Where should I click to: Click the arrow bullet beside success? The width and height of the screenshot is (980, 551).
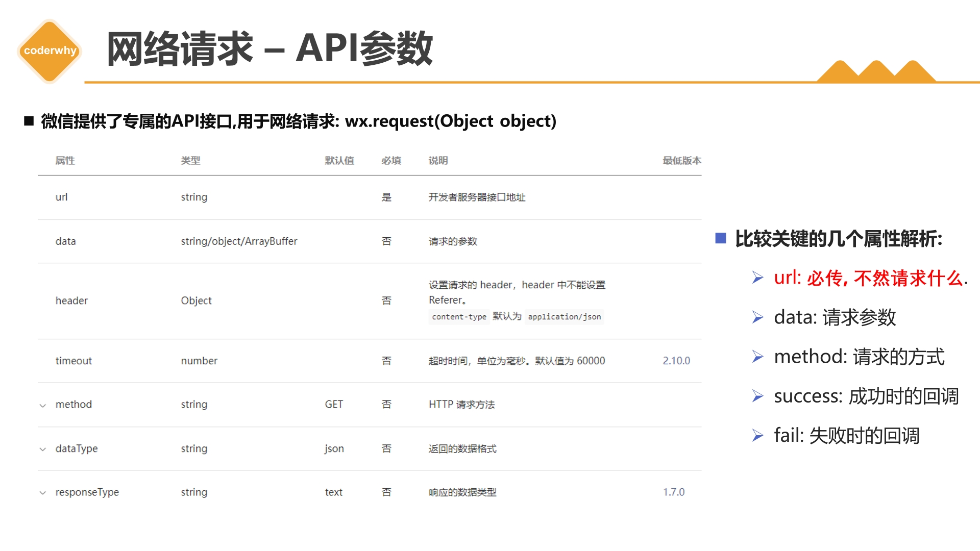(757, 396)
